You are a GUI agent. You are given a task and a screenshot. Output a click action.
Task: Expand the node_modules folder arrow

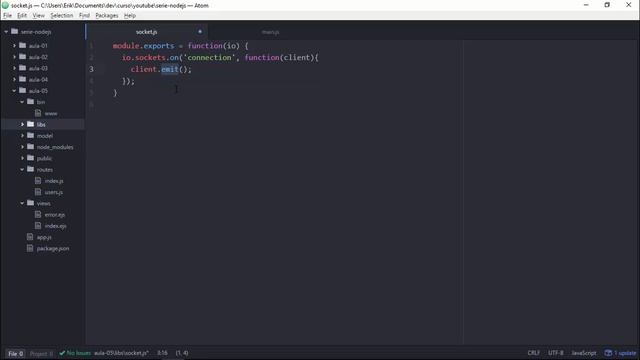click(22, 147)
